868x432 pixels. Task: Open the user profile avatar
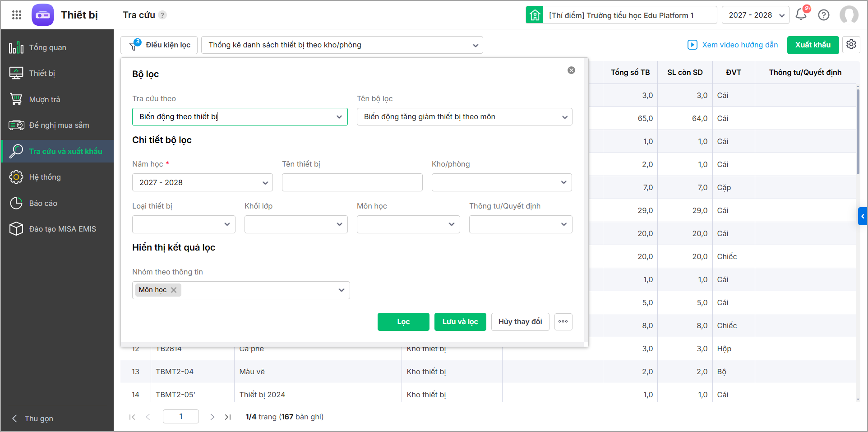[x=849, y=15]
